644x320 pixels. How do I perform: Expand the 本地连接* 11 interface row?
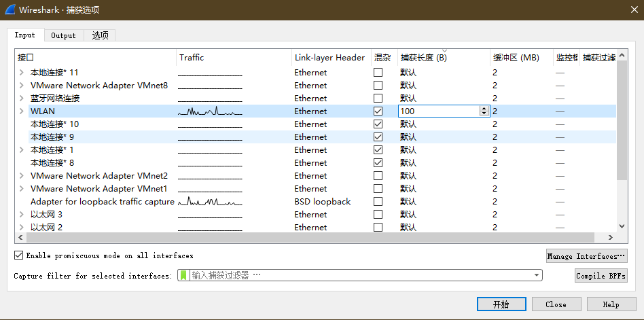pyautogui.click(x=22, y=73)
